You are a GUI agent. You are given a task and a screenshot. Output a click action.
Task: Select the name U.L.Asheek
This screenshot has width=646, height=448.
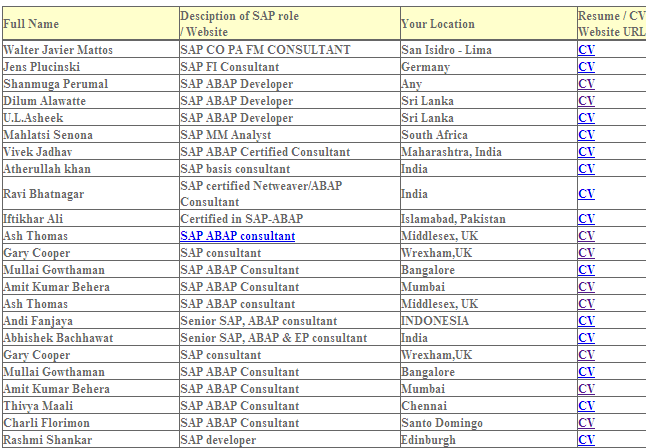point(33,118)
